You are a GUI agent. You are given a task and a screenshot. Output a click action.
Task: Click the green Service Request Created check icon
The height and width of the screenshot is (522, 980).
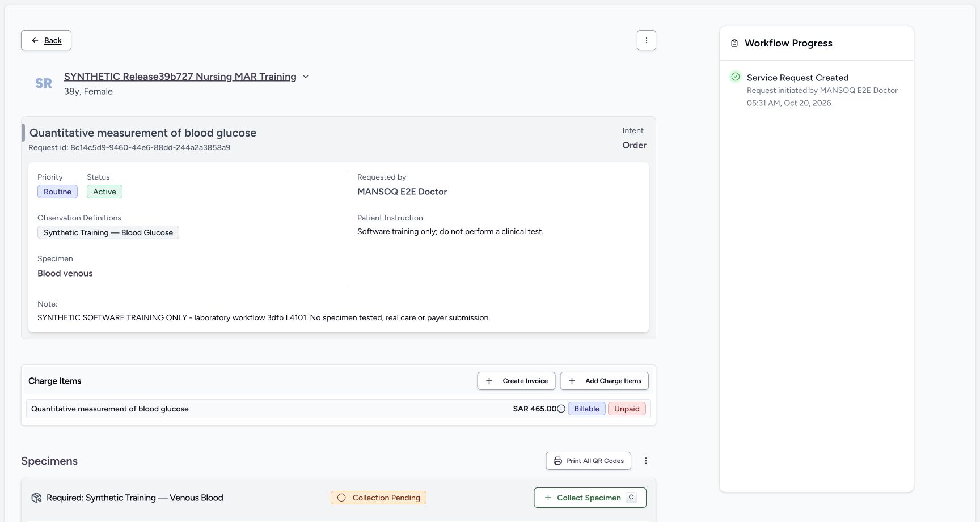click(x=736, y=77)
